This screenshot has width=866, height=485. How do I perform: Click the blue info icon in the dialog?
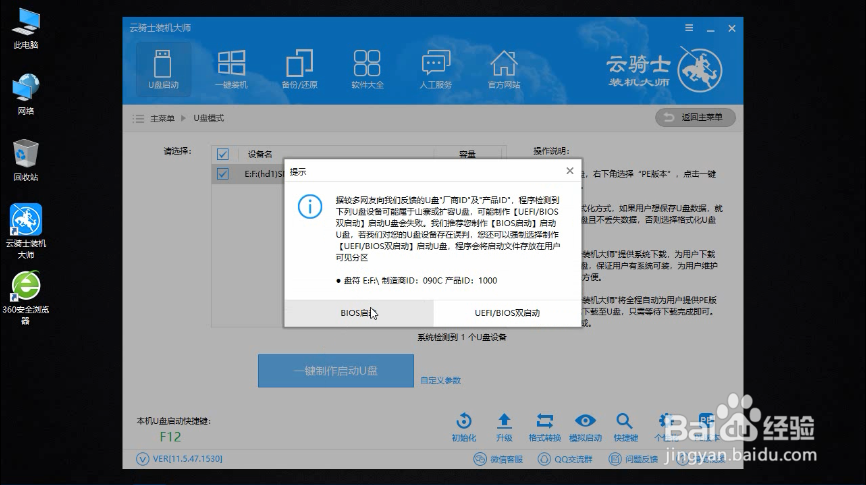(310, 207)
